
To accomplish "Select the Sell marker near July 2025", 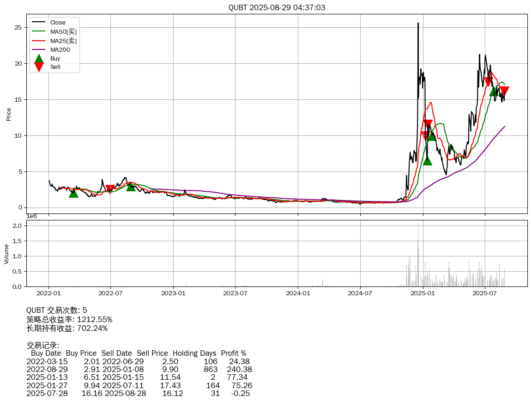I will pos(488,82).
